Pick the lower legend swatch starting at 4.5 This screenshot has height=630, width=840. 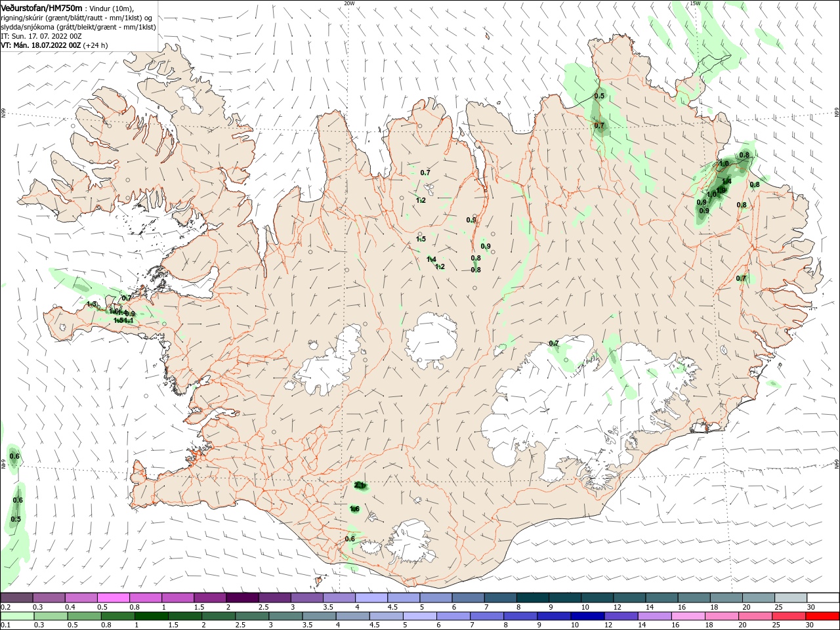coord(385,616)
